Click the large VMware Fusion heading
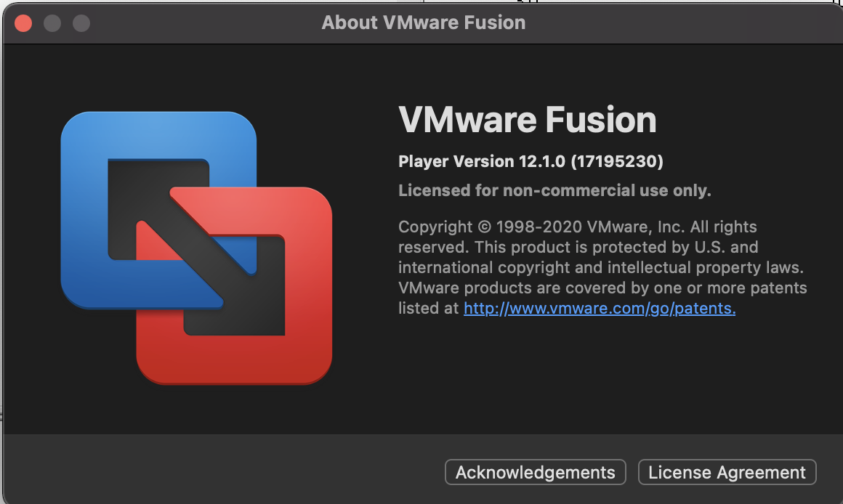The width and height of the screenshot is (843, 504). 528,120
